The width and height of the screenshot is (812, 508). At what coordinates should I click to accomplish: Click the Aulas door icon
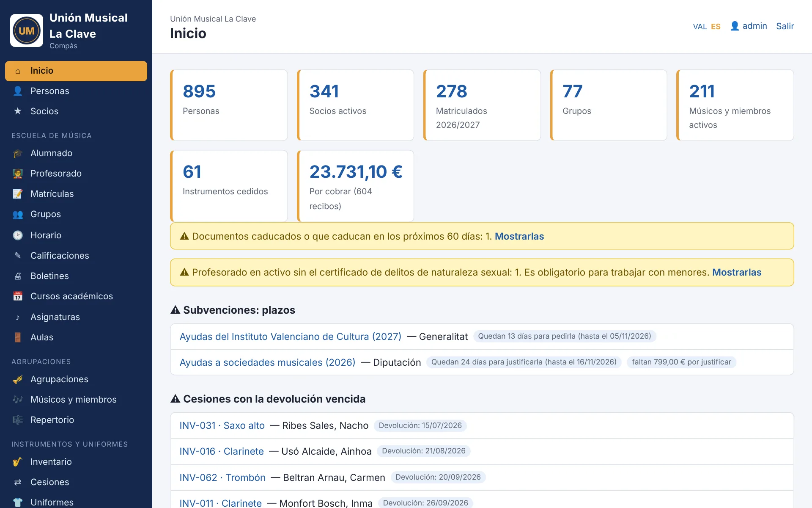point(18,337)
